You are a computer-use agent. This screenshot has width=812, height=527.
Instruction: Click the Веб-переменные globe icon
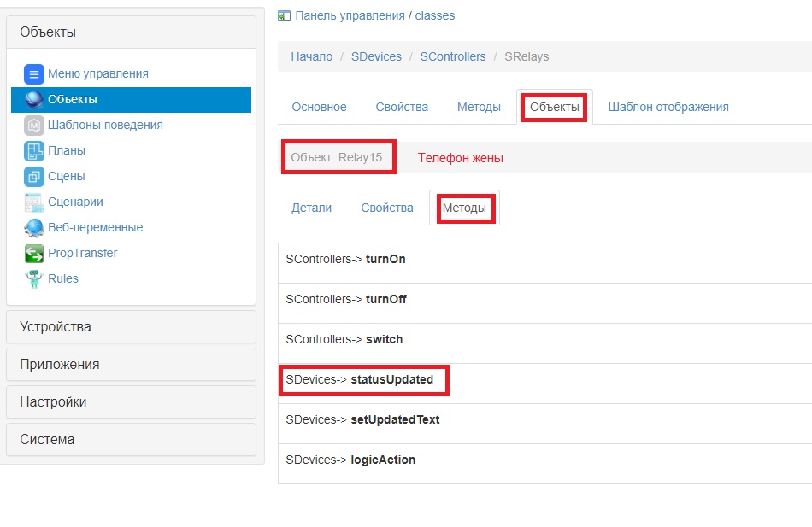(33, 228)
